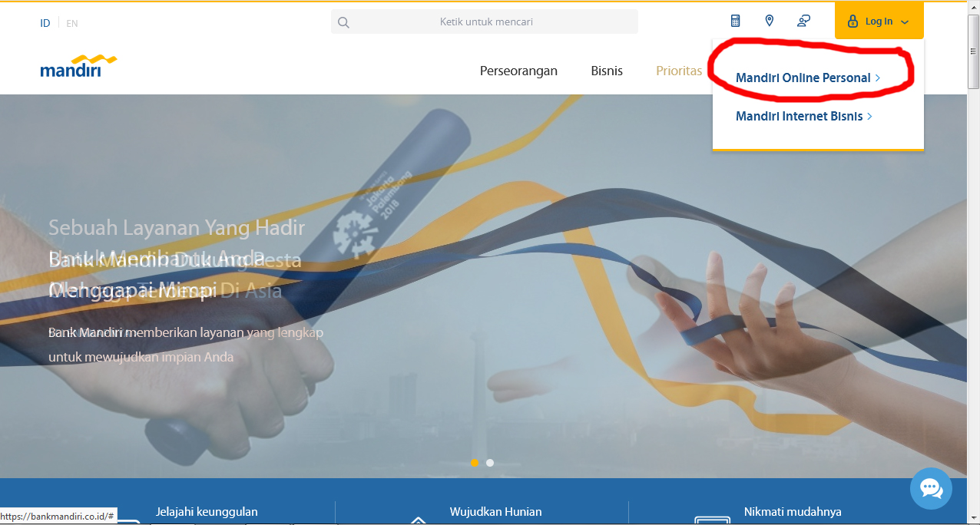Select Mandiri Internet Bisnis
This screenshot has height=525, width=980.
[x=803, y=116]
